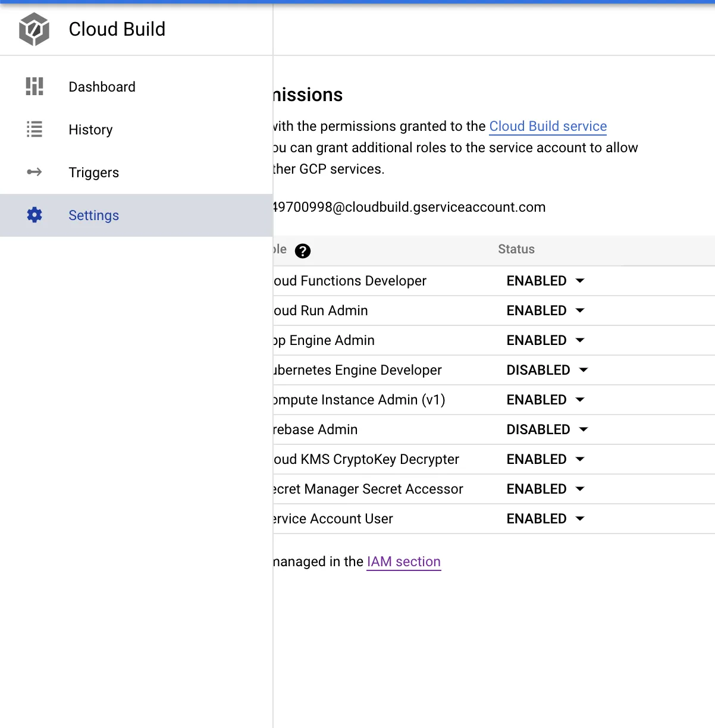Expand Secret Manager Secret Accessor status

pos(545,489)
